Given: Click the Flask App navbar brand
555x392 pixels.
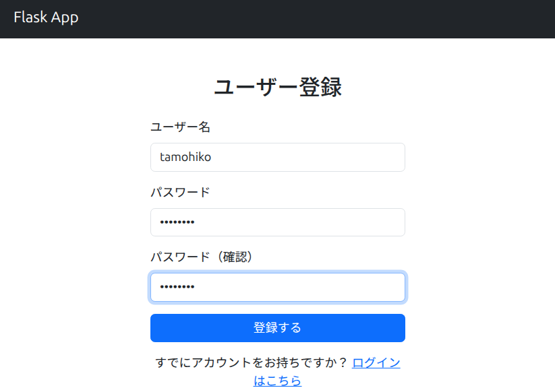Looking at the screenshot, I should coord(46,18).
